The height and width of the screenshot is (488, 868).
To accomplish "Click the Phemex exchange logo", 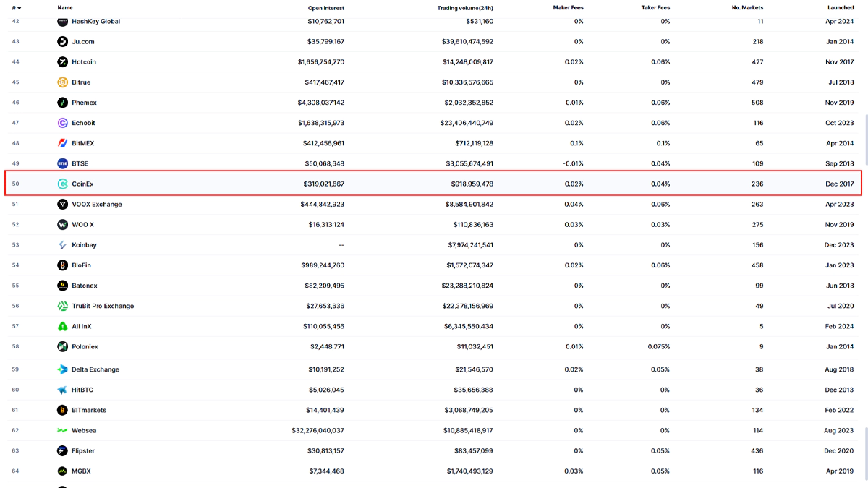I will [63, 103].
